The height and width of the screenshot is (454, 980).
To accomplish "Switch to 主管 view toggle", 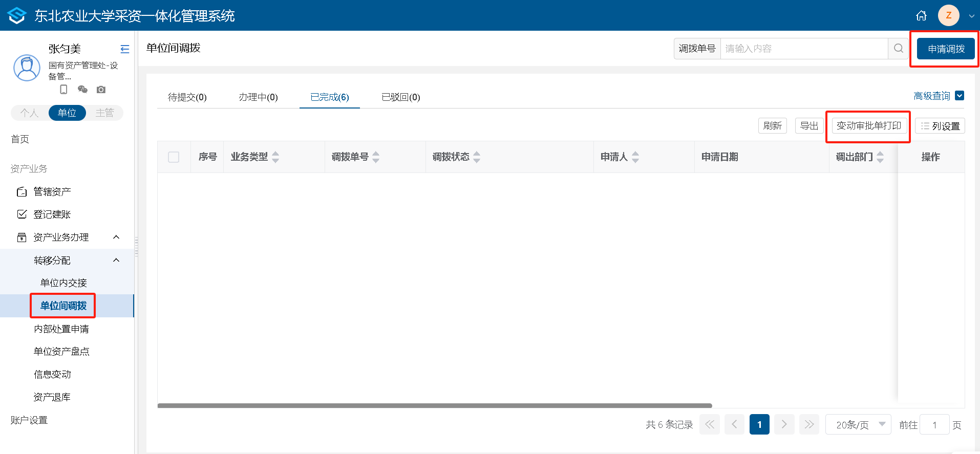I will point(104,113).
